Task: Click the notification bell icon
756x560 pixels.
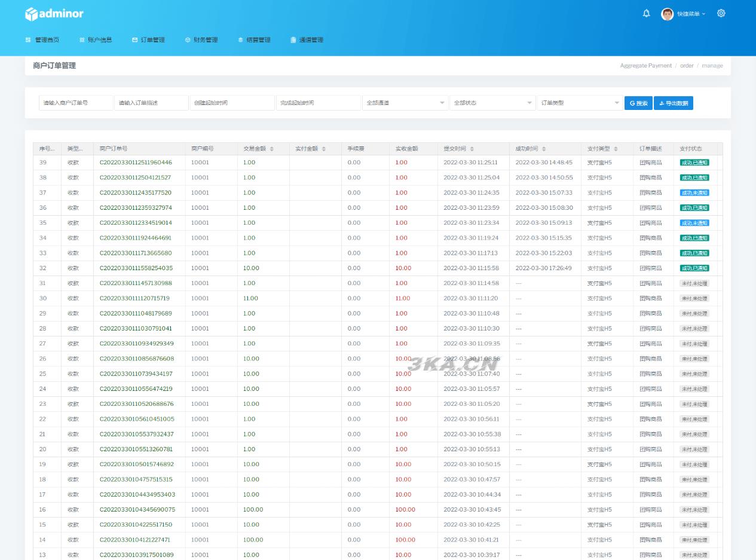Action: pos(646,13)
